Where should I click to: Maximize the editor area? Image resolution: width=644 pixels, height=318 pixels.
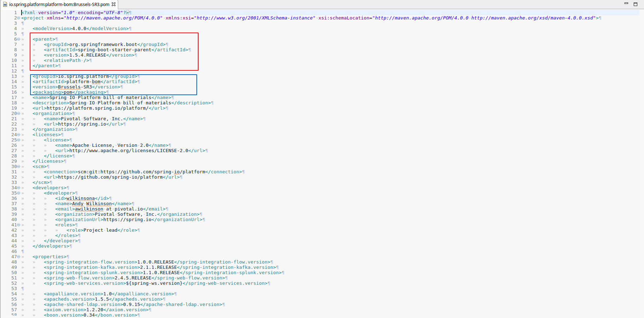[636, 4]
